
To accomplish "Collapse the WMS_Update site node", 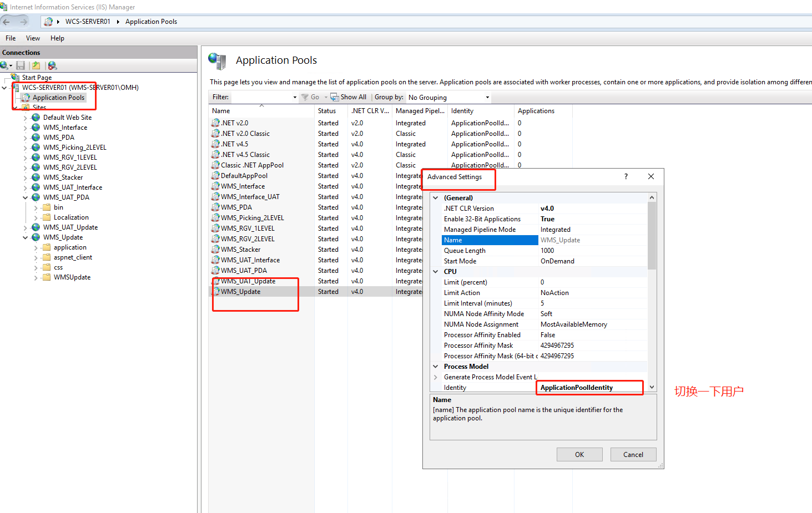I will (x=26, y=237).
